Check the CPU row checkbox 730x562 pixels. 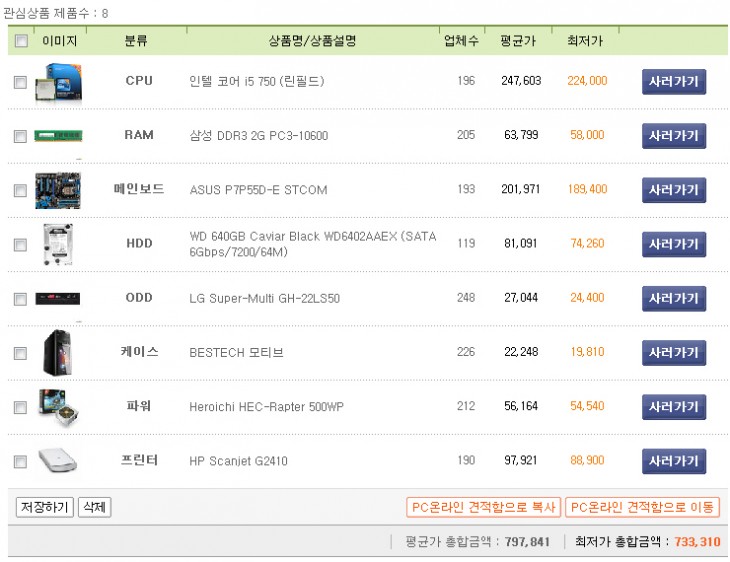(20, 83)
